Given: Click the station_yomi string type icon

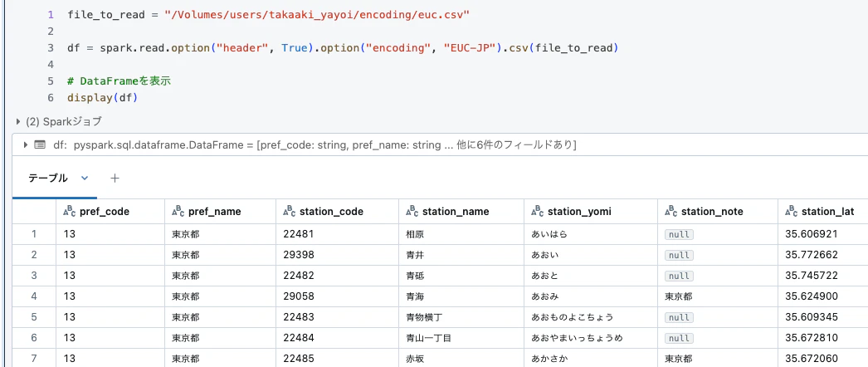Looking at the screenshot, I should (x=537, y=211).
